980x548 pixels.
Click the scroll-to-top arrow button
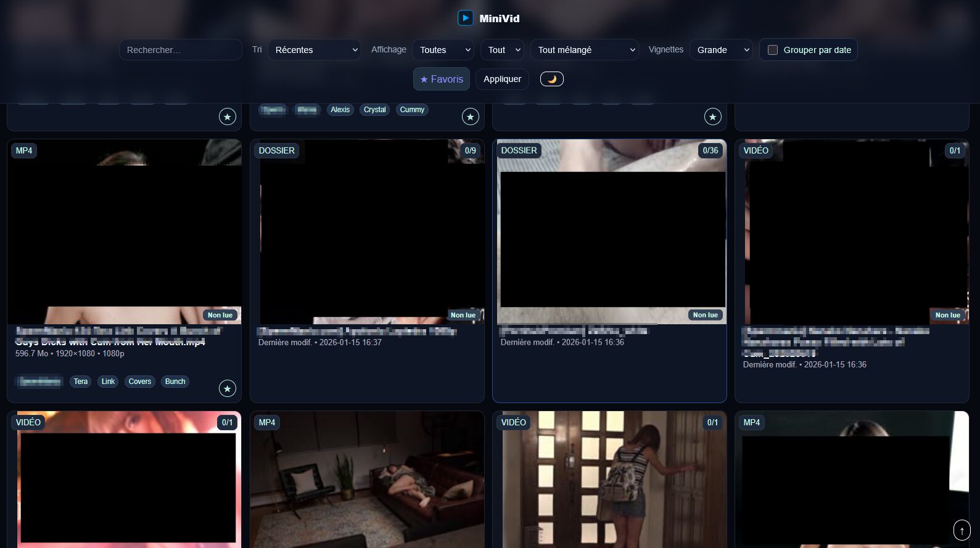pyautogui.click(x=961, y=530)
